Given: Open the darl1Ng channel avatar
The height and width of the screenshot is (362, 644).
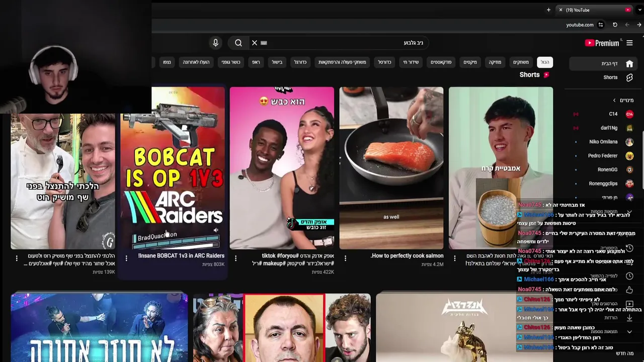Looking at the screenshot, I should 629,128.
